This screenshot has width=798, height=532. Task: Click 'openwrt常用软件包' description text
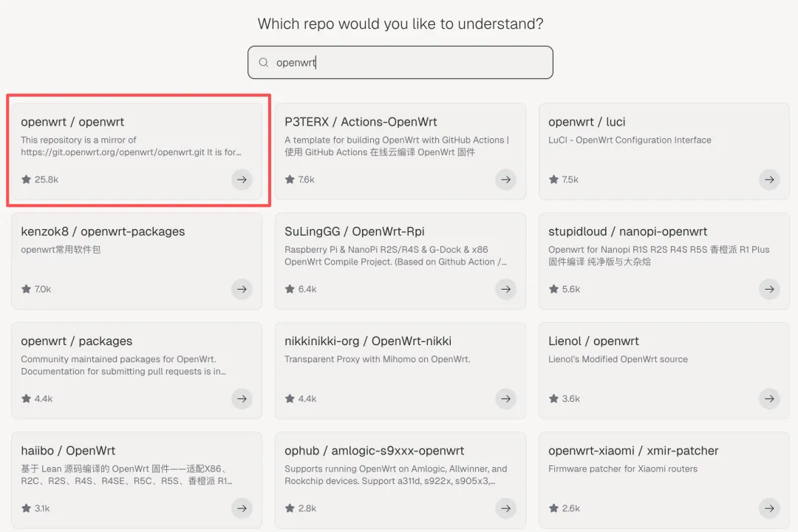coord(61,250)
